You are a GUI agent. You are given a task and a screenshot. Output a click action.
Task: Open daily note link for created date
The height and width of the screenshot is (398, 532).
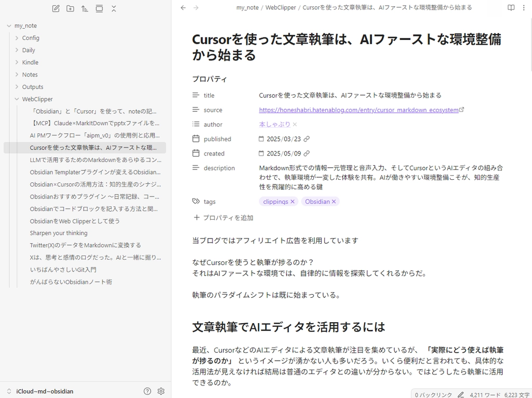point(307,153)
